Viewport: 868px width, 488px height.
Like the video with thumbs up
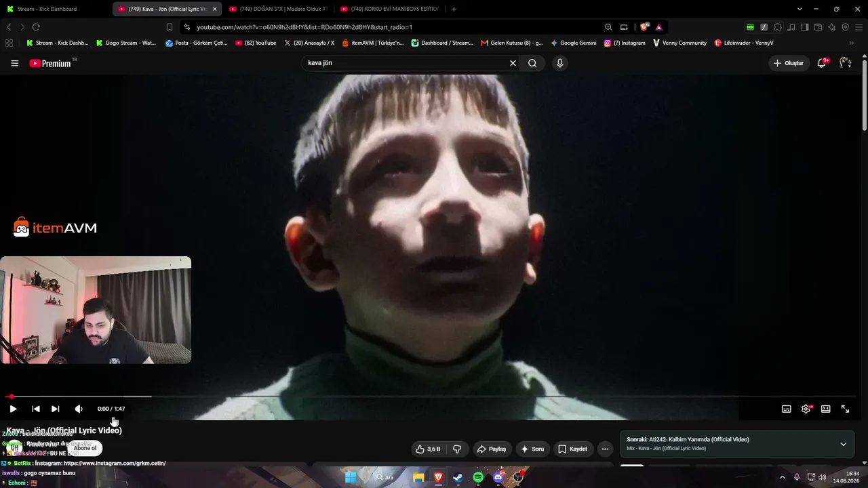pos(428,449)
